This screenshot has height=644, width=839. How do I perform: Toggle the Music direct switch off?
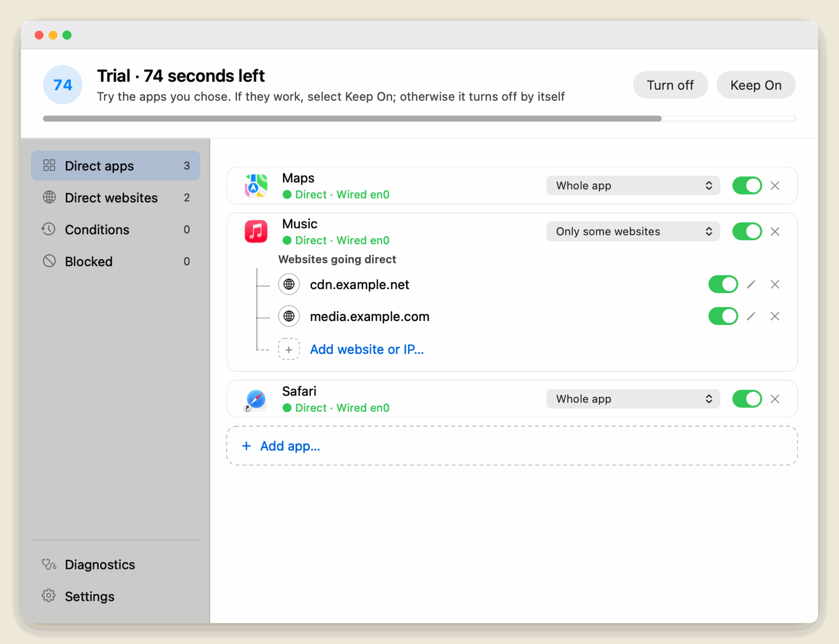747,231
